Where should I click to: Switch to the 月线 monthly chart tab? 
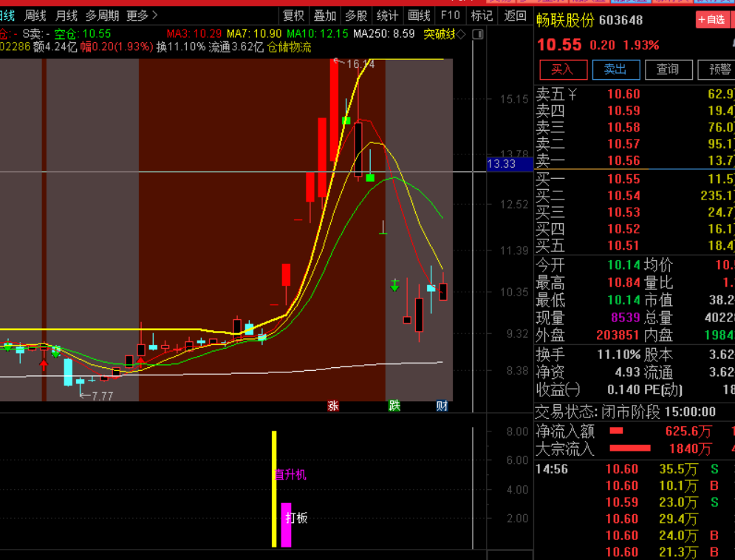pyautogui.click(x=66, y=16)
